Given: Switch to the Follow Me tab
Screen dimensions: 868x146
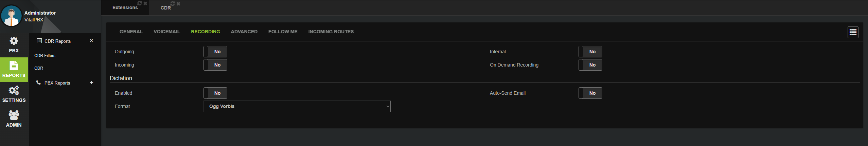Looking at the screenshot, I should coord(283,32).
